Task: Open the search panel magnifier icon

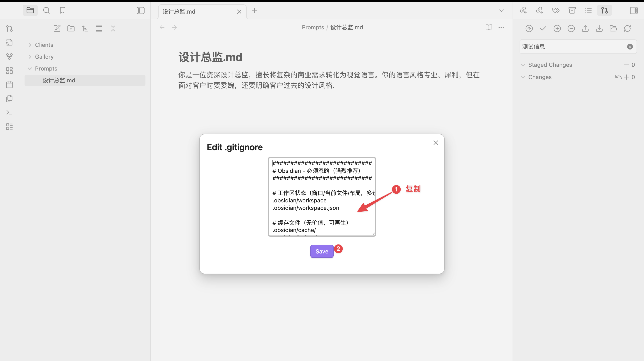Action: [x=46, y=11]
